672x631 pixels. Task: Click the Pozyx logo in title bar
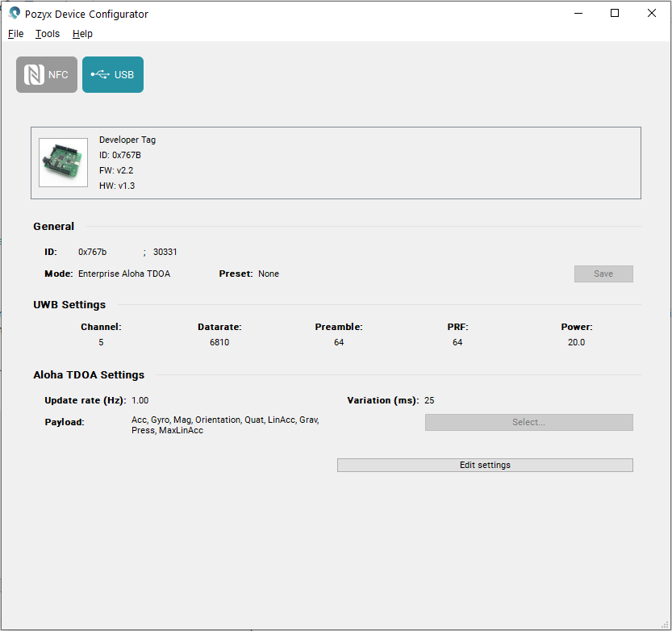pos(14,14)
